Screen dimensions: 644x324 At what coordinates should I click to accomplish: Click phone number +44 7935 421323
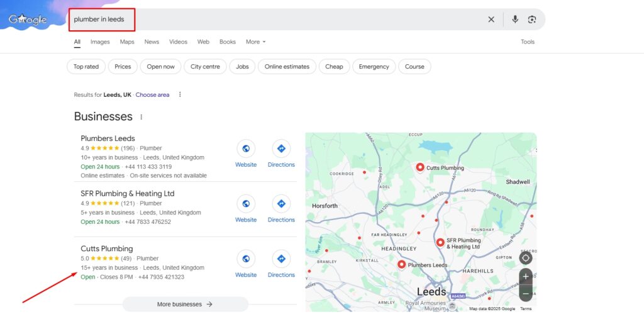tap(161, 277)
